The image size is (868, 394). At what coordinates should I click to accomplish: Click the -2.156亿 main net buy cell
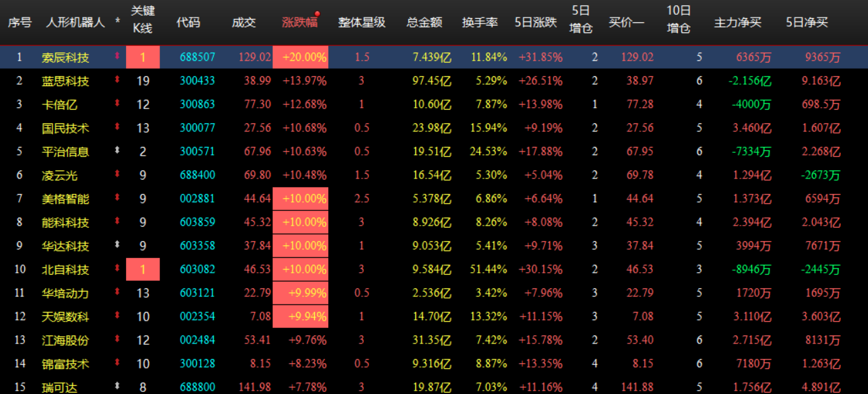pyautogui.click(x=749, y=81)
